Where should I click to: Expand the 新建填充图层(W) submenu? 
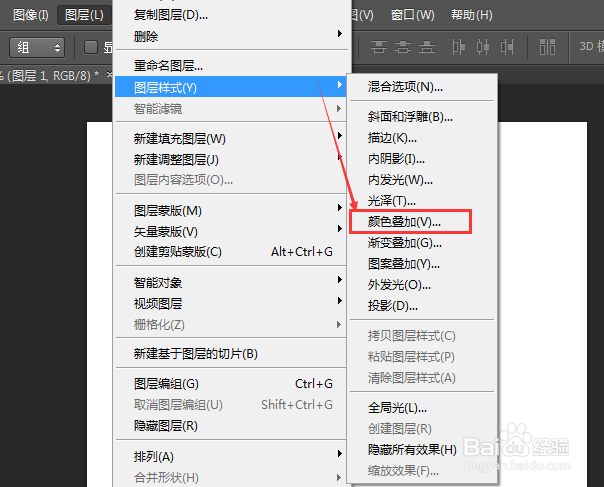[231, 138]
